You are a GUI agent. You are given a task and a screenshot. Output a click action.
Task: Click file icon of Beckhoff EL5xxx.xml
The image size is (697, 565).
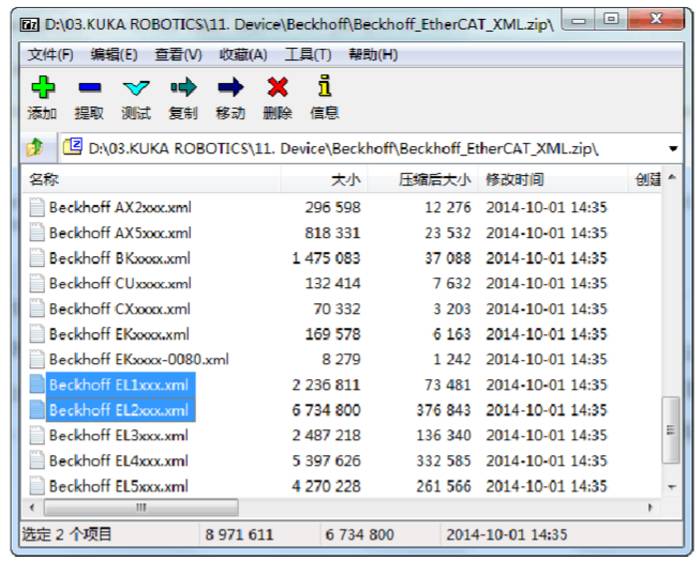click(37, 486)
